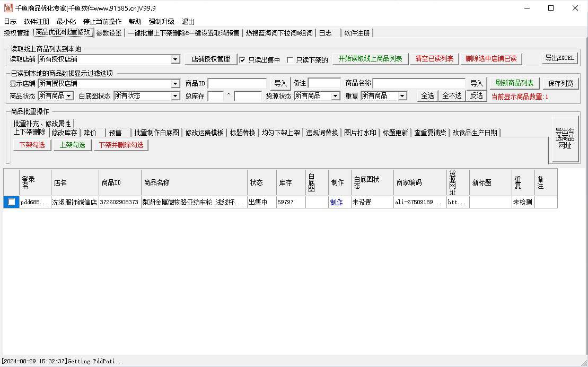Expand the 白底图状态 dropdown
This screenshot has height=367, width=588.
tap(175, 96)
